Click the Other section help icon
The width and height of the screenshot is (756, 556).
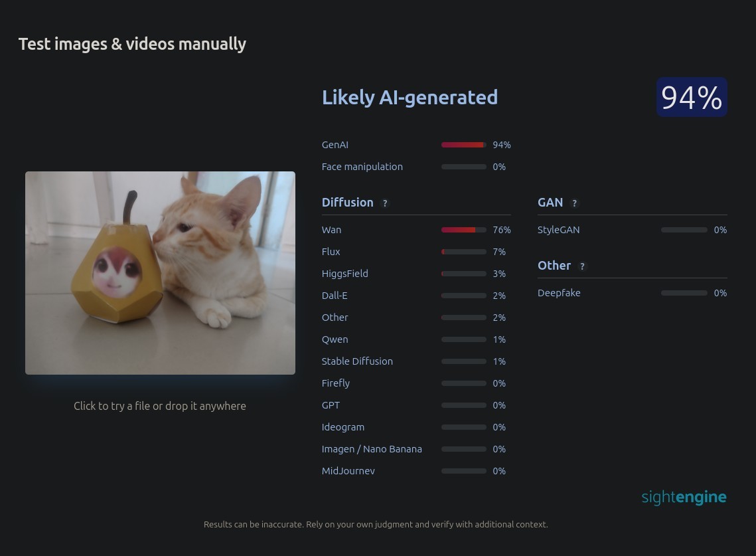582,266
